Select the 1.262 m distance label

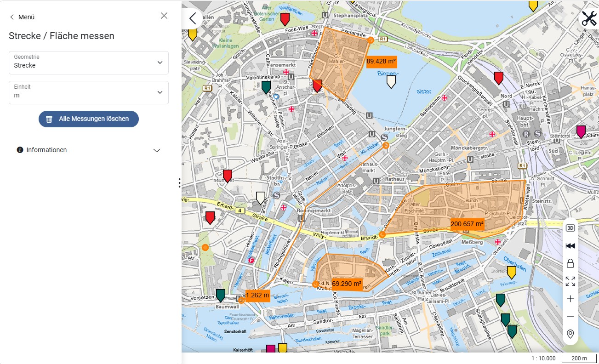pyautogui.click(x=257, y=295)
